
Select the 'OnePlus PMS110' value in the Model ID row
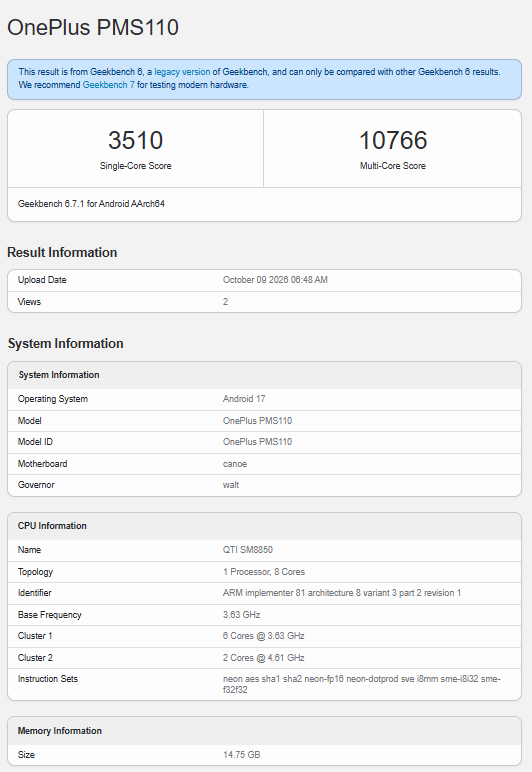click(x=257, y=442)
